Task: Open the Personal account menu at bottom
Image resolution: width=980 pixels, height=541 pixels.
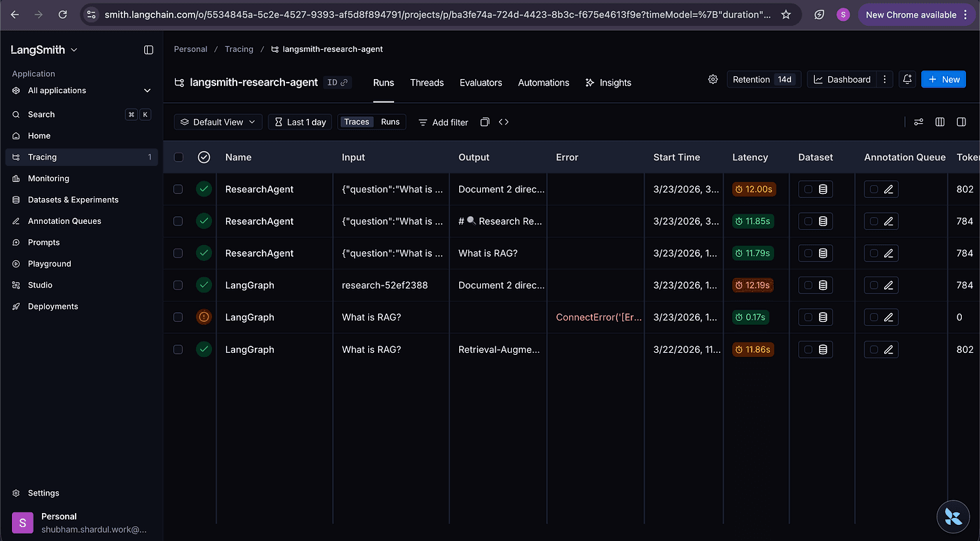Action: [82, 523]
